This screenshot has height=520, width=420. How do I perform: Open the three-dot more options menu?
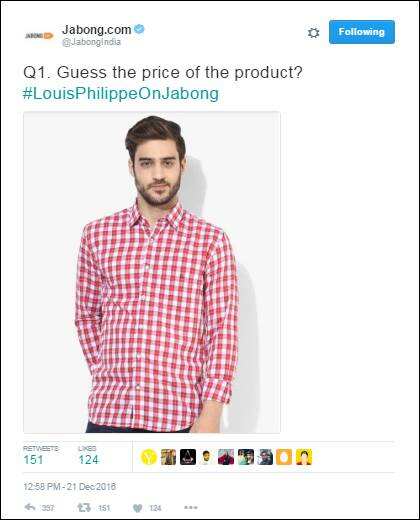[x=191, y=507]
